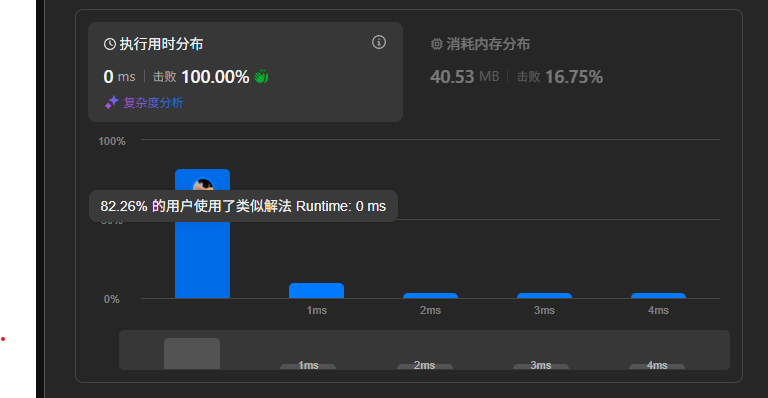
Task: Click the user avatar on the 0ms bar
Action: (x=202, y=185)
